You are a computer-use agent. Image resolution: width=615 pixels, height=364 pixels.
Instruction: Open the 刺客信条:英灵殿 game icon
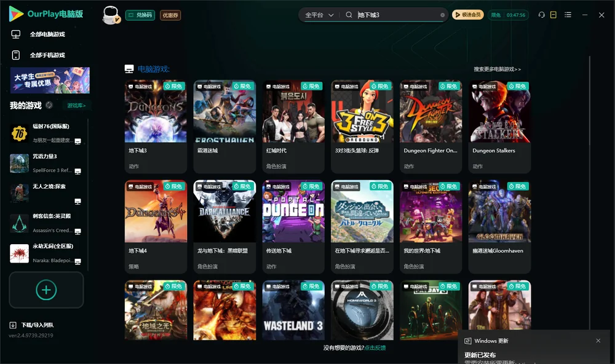pos(19,224)
